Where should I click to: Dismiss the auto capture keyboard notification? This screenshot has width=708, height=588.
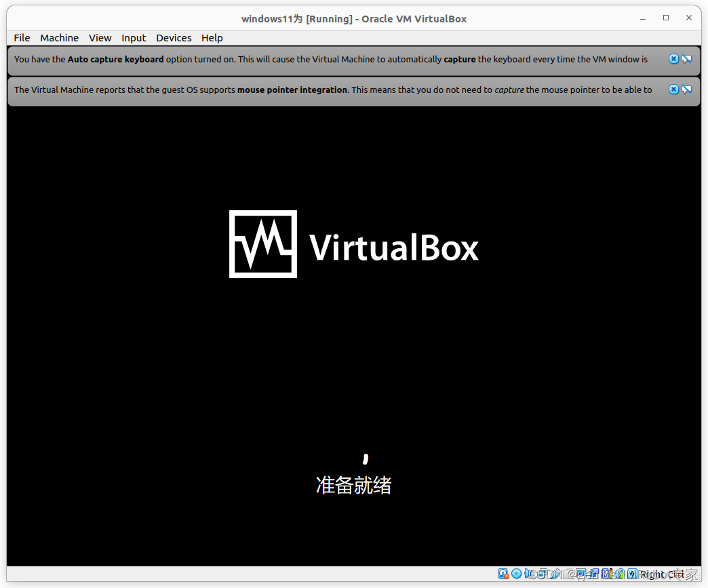point(673,59)
